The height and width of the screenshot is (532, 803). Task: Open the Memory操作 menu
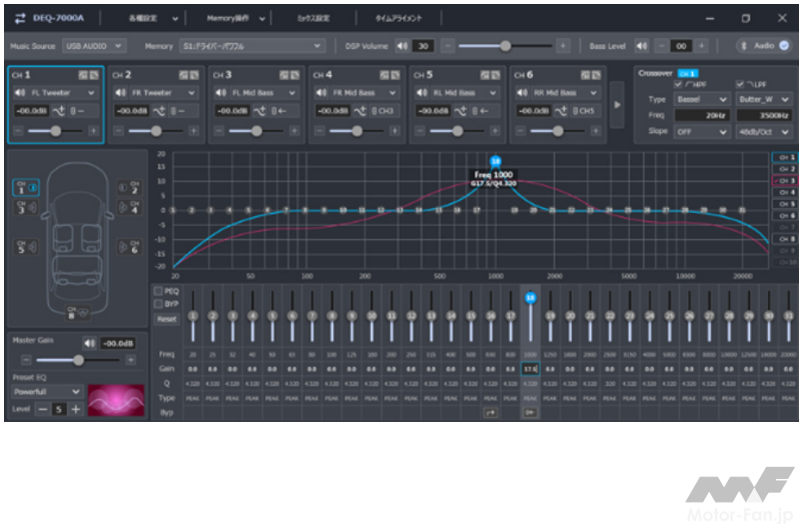coord(236,18)
